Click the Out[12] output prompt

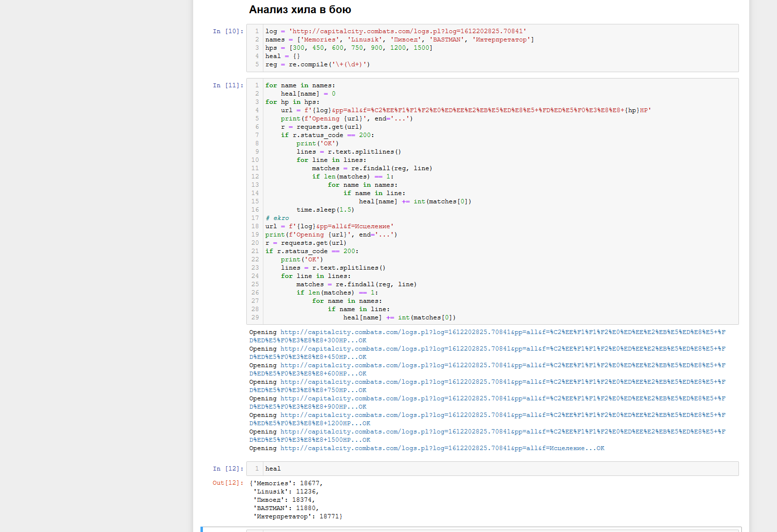228,483
